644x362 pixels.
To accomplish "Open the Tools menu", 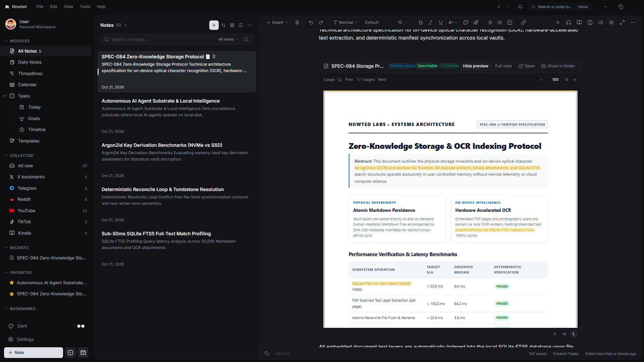I will [85, 7].
